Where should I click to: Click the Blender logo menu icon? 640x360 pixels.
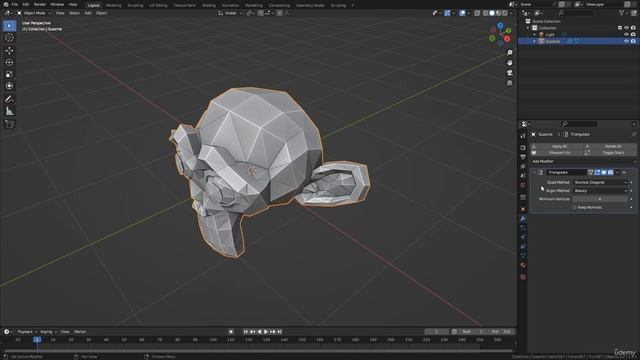tap(5, 4)
